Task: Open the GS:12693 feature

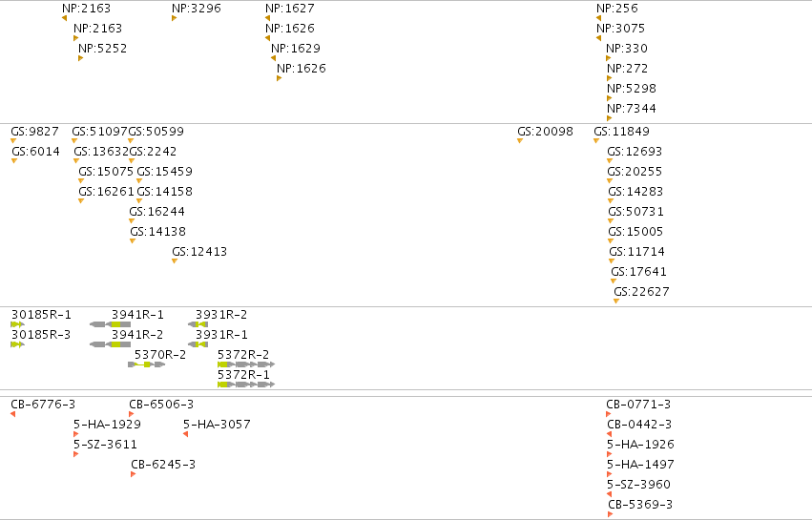Action: (x=610, y=161)
